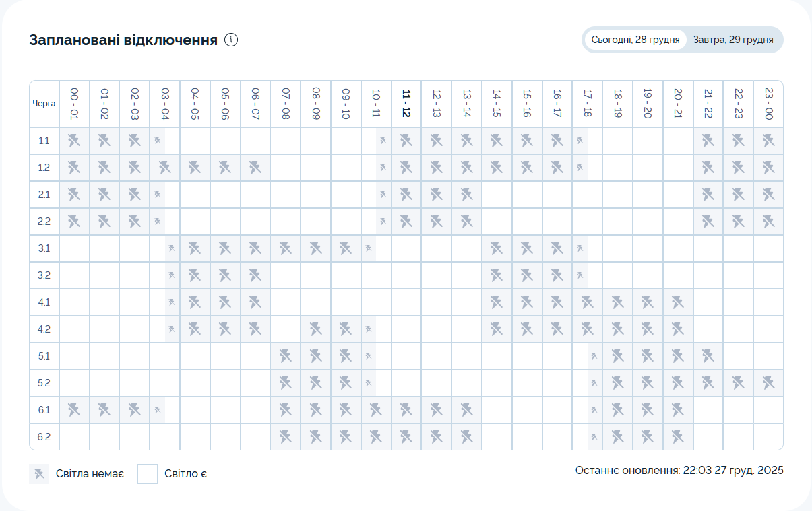The width and height of the screenshot is (812, 511).
Task: Click the white Світло є legend box
Action: pos(148,474)
